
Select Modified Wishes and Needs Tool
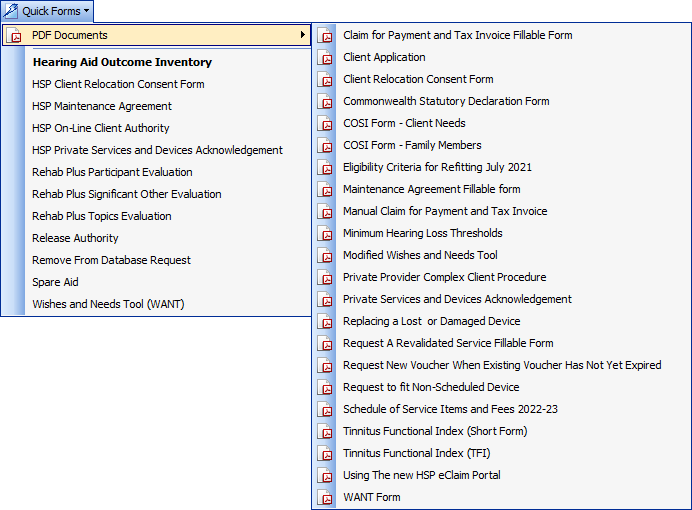tap(420, 255)
